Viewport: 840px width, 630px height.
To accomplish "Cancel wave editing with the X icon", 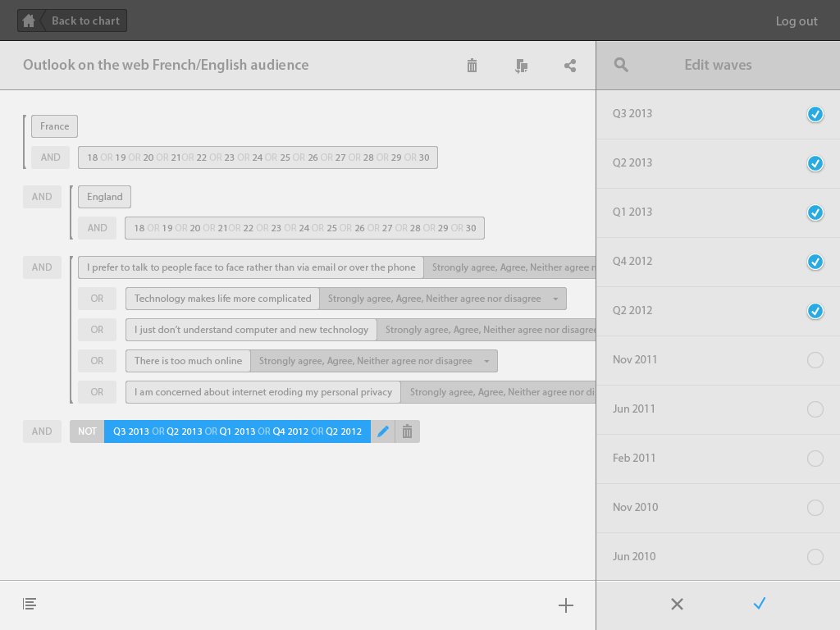I will [x=677, y=605].
